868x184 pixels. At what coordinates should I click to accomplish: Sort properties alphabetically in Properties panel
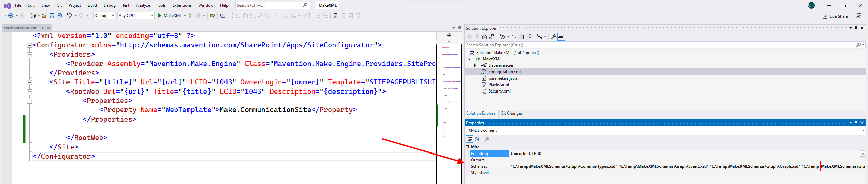point(477,139)
